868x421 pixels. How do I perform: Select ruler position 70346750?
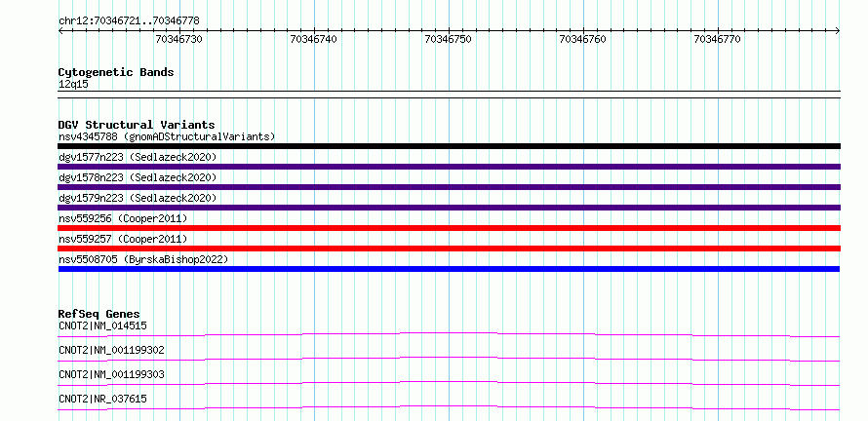click(x=448, y=39)
